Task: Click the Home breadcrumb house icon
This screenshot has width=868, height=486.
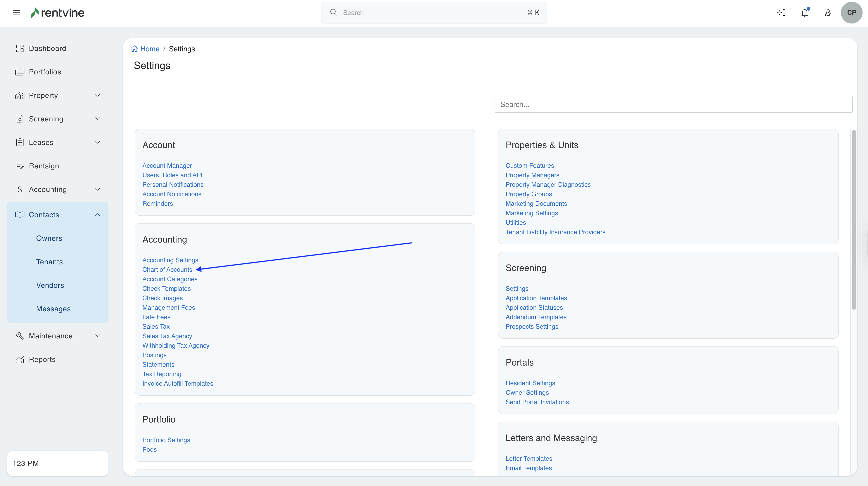Action: coord(134,49)
